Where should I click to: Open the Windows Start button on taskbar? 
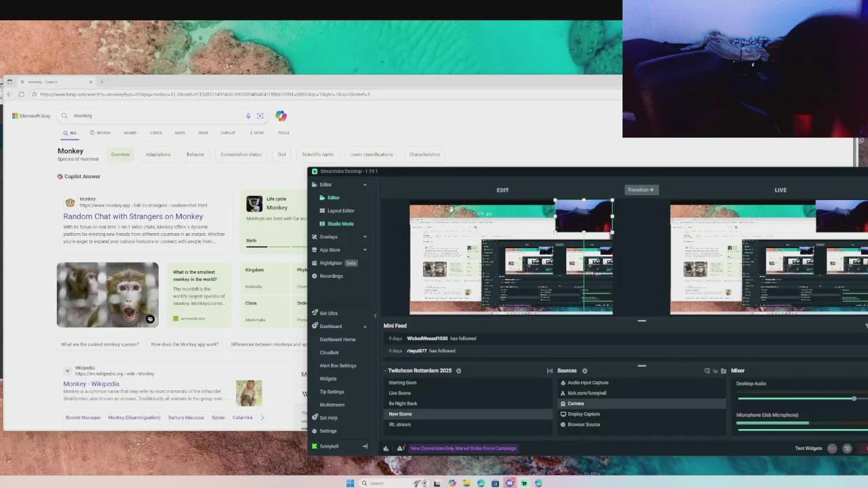[x=350, y=483]
